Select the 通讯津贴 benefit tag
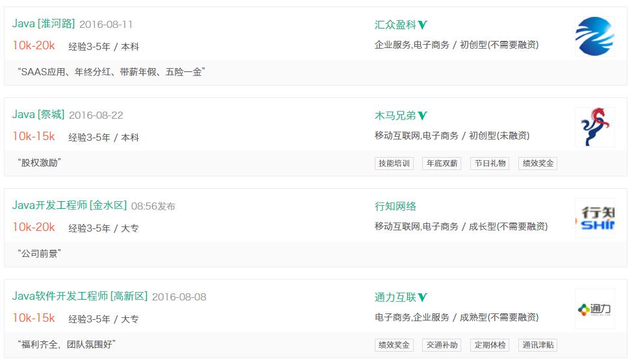The width and height of the screenshot is (632, 364). coord(538,345)
